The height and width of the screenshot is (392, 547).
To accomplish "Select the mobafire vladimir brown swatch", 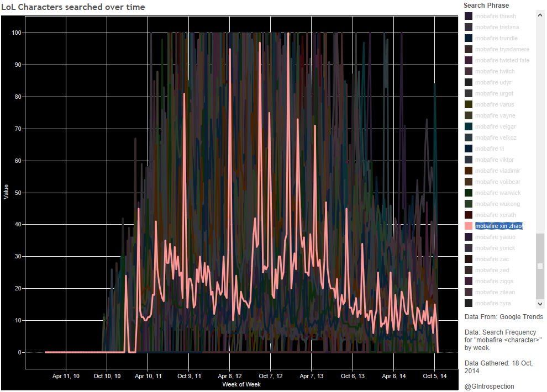I will 469,171.
